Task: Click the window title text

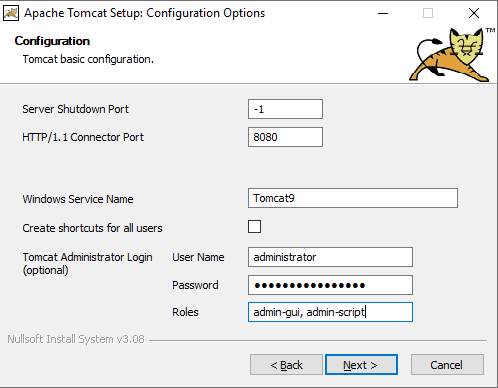Action: (x=145, y=13)
